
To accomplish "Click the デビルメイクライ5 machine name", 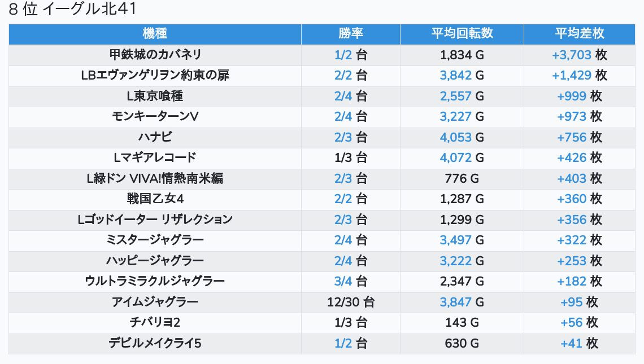I will tap(155, 343).
